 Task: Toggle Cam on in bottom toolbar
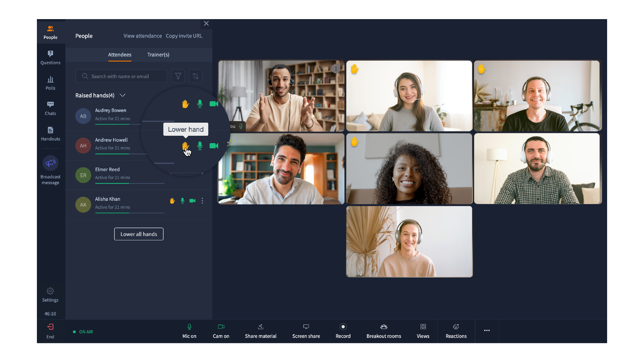pyautogui.click(x=221, y=331)
